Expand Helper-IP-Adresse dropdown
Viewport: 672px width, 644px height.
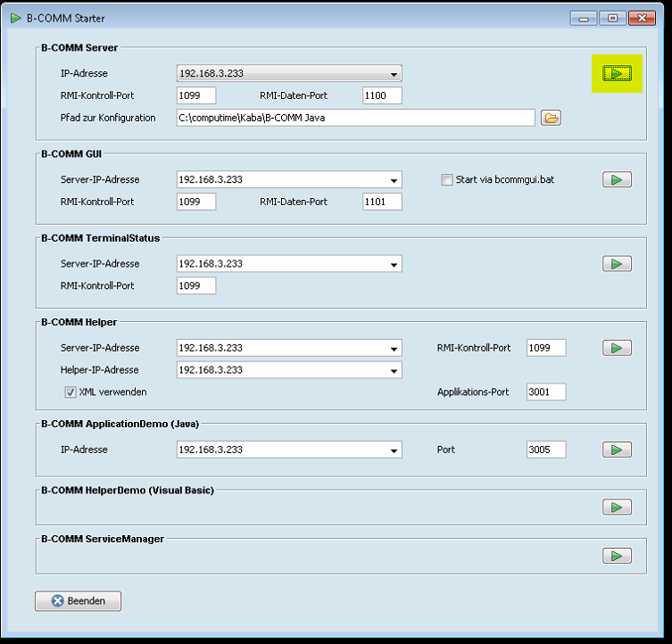pos(289,370)
